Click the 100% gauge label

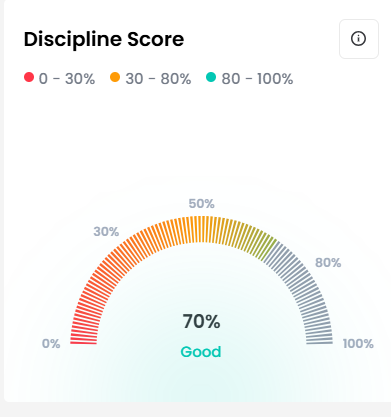(x=358, y=344)
